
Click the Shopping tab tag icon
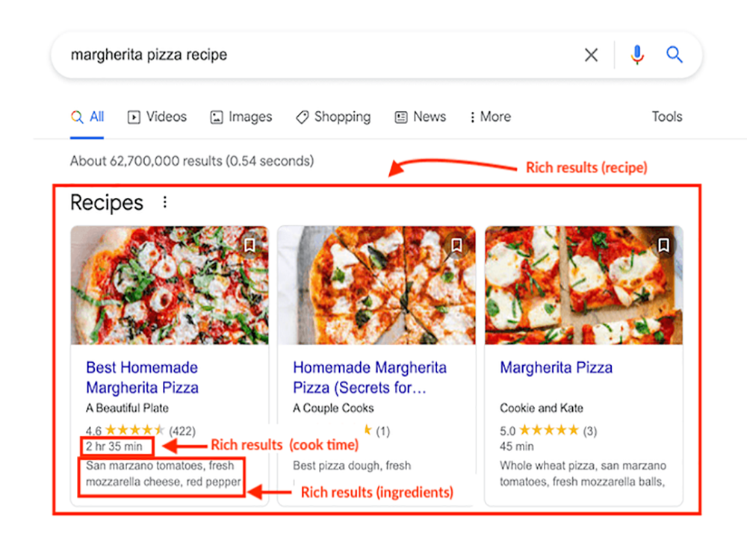click(302, 116)
